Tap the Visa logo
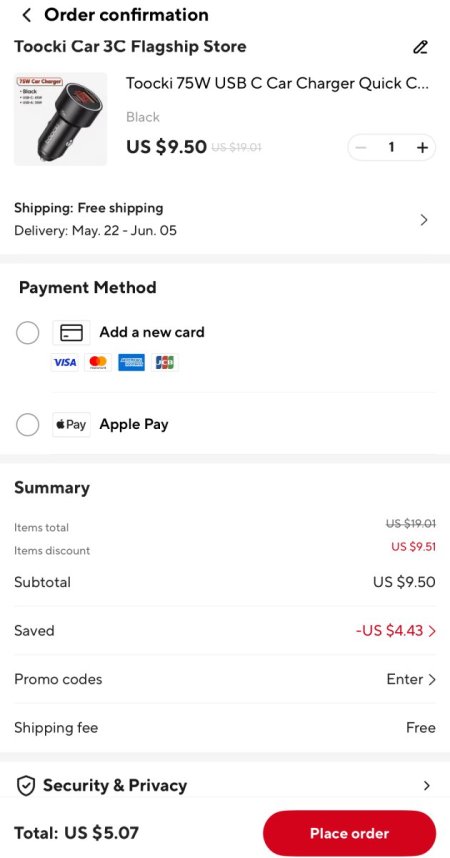The image size is (450, 858). coord(65,362)
